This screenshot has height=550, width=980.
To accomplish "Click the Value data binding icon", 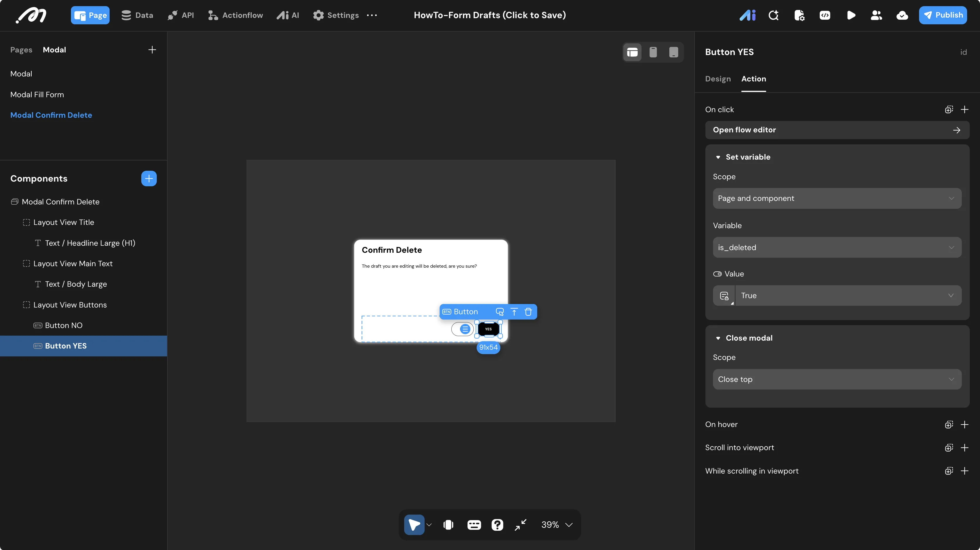I will (724, 296).
